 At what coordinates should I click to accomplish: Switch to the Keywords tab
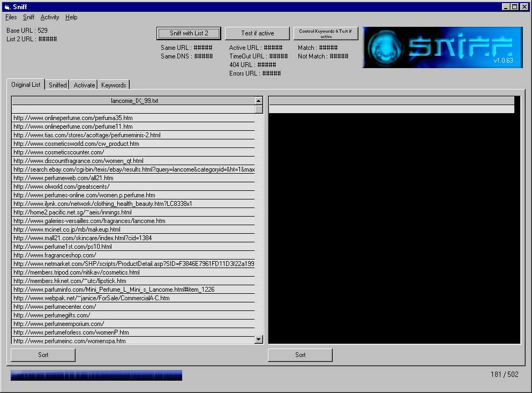(114, 85)
